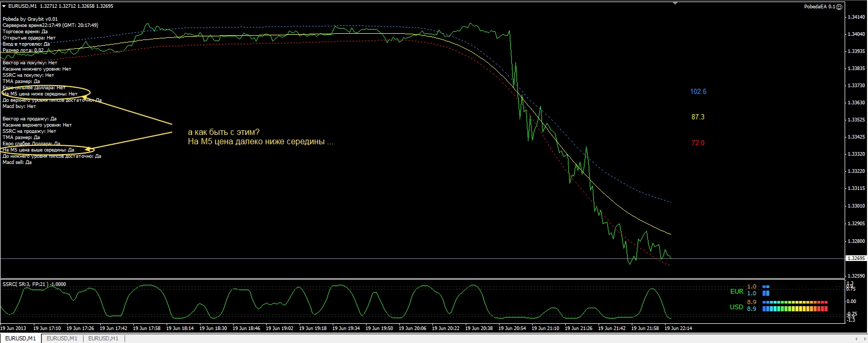Click 'Вход в торговлю: Да' line

coord(26,44)
